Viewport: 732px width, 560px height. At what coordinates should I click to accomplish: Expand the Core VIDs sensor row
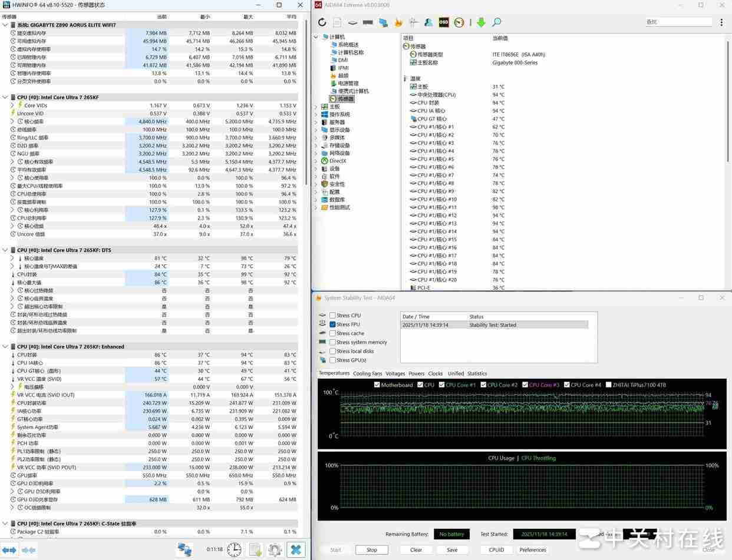coord(12,105)
